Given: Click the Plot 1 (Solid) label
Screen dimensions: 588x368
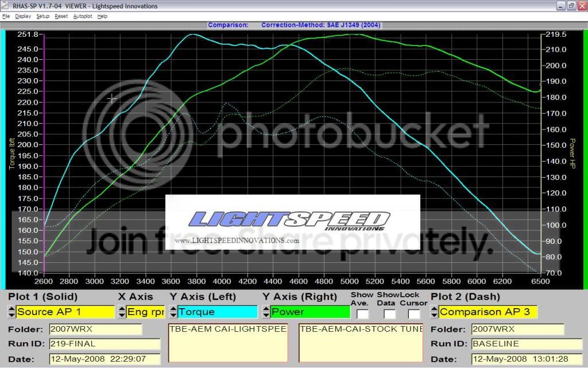Looking at the screenshot, I should click(42, 297).
